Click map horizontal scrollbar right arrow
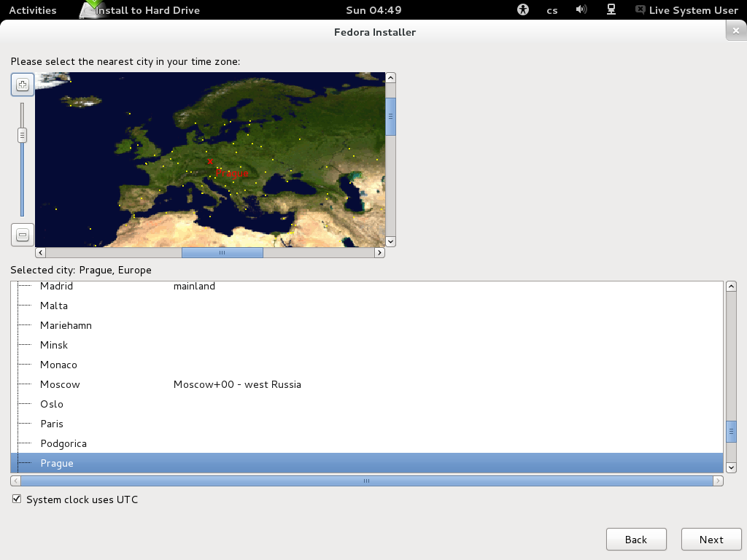Viewport: 747px width, 560px height. [x=379, y=252]
